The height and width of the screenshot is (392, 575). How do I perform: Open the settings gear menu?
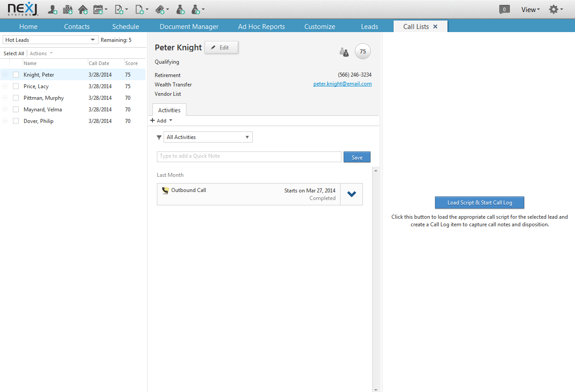click(554, 9)
